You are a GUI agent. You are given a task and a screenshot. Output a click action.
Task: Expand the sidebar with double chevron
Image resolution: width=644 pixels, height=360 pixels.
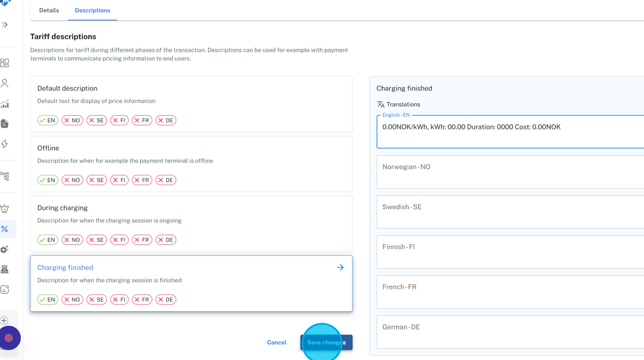(5, 25)
